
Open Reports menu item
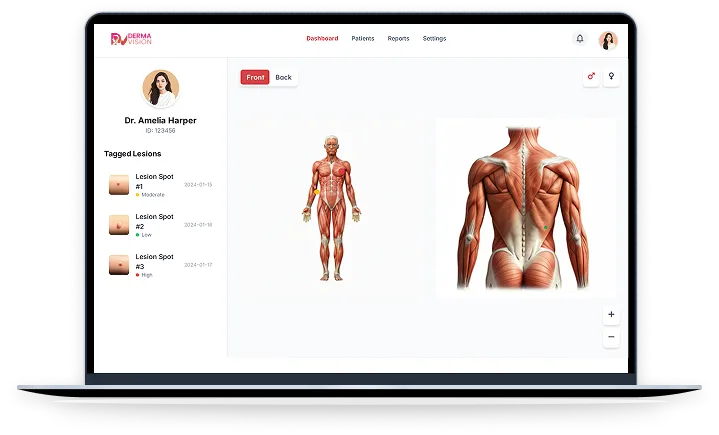398,39
